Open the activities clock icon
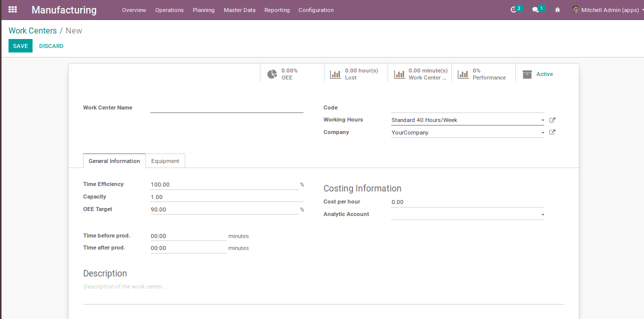644x319 pixels. [513, 9]
